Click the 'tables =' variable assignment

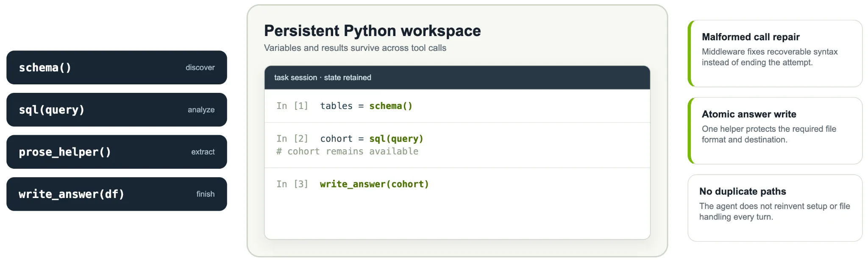(342, 106)
